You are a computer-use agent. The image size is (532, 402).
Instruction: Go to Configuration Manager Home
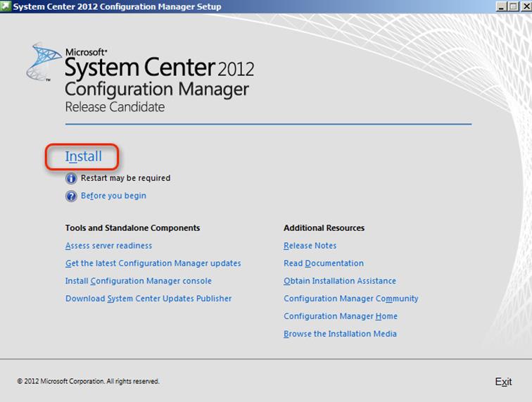(x=341, y=316)
